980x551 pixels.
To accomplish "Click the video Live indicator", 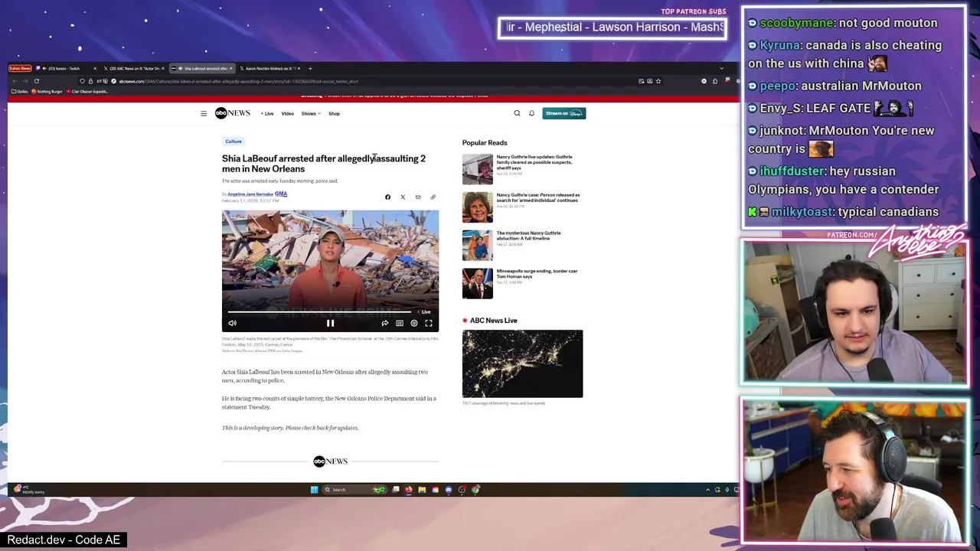I will click(x=426, y=312).
